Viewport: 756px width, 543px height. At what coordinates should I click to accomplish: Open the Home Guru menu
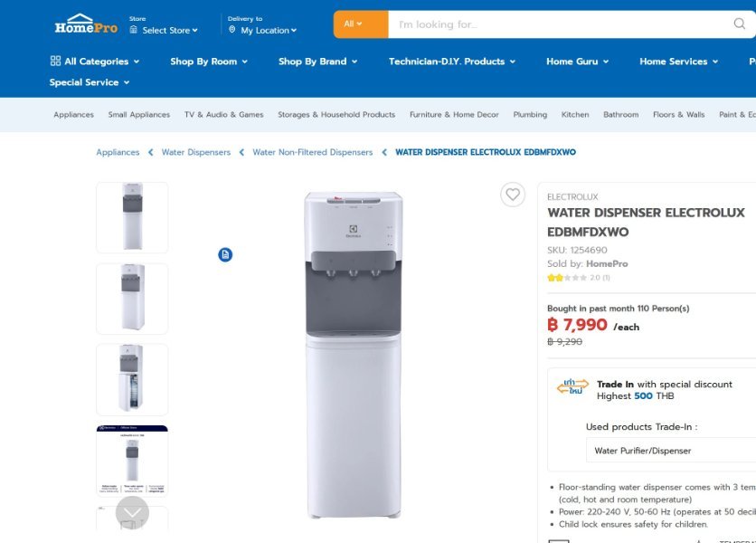tap(577, 62)
